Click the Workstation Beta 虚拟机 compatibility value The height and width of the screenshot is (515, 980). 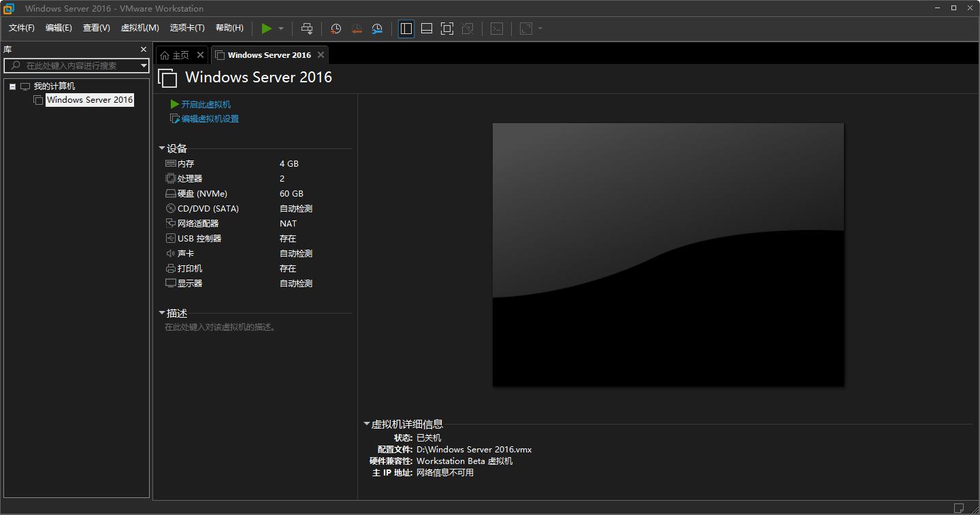tap(465, 461)
